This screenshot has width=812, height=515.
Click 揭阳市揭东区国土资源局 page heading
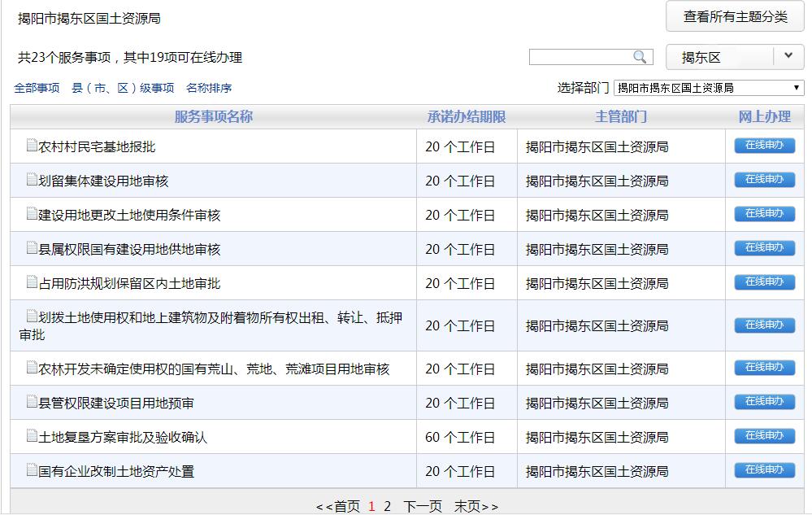click(x=89, y=19)
